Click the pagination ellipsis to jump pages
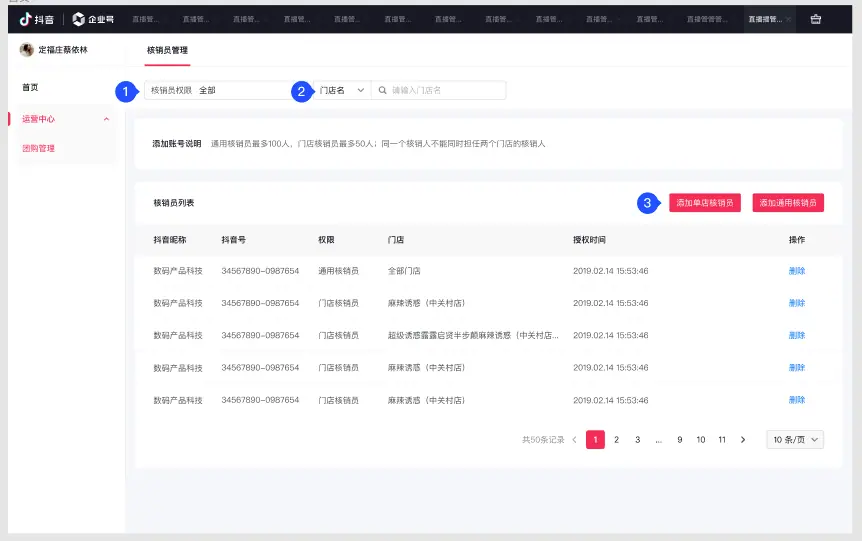862x541 pixels. pyautogui.click(x=659, y=440)
